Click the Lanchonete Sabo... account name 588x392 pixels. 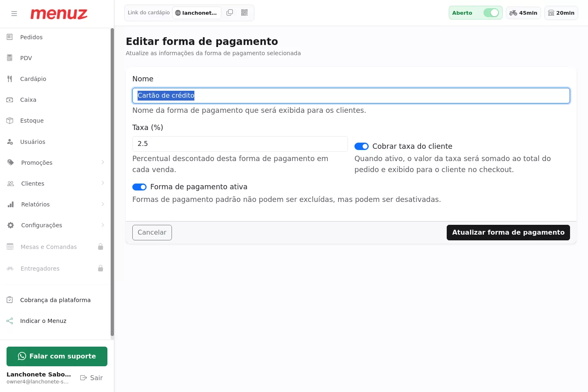point(39,374)
